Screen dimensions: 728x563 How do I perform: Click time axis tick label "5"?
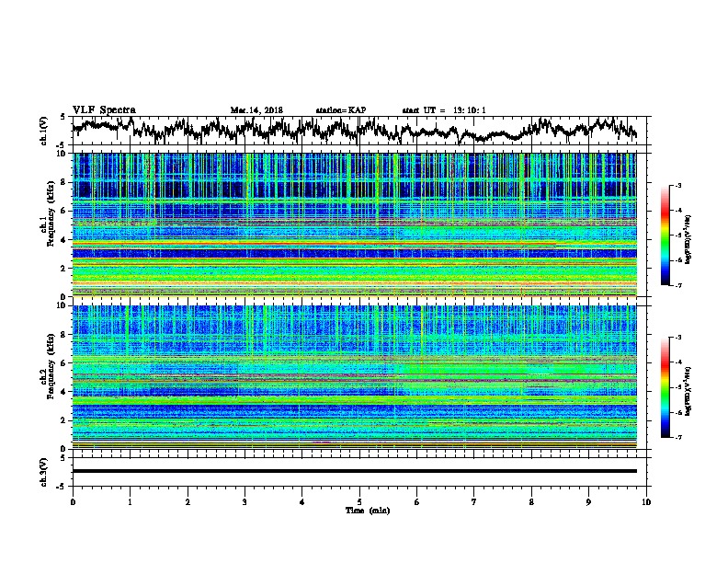point(359,502)
